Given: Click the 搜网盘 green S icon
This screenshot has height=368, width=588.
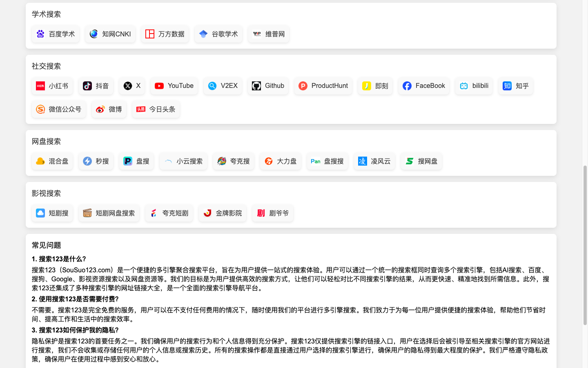Looking at the screenshot, I should 410,161.
